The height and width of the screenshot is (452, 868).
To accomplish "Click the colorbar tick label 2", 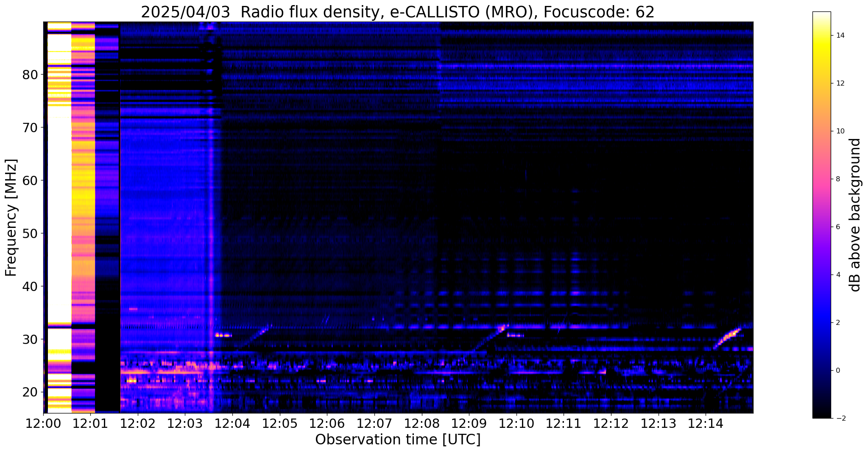I will pyautogui.click(x=837, y=323).
